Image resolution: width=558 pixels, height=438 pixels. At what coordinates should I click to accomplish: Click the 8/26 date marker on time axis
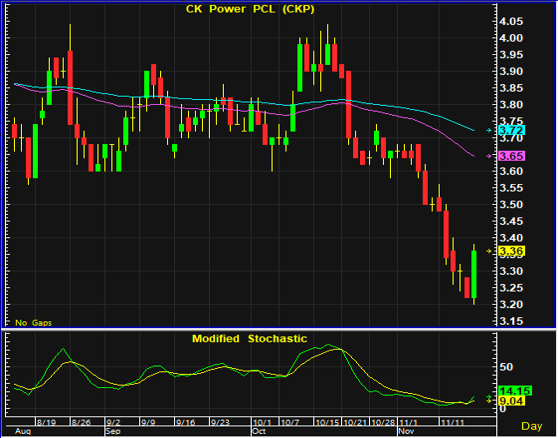[81, 422]
